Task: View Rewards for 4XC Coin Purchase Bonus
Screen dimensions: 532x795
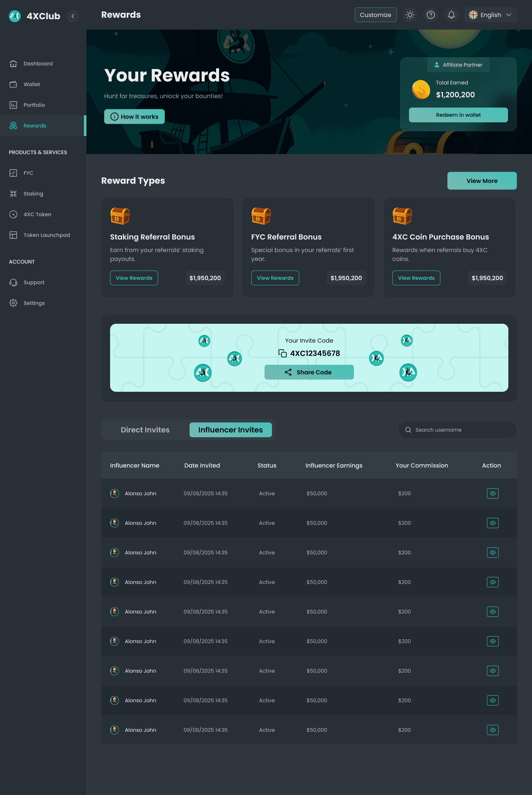Action: [416, 278]
